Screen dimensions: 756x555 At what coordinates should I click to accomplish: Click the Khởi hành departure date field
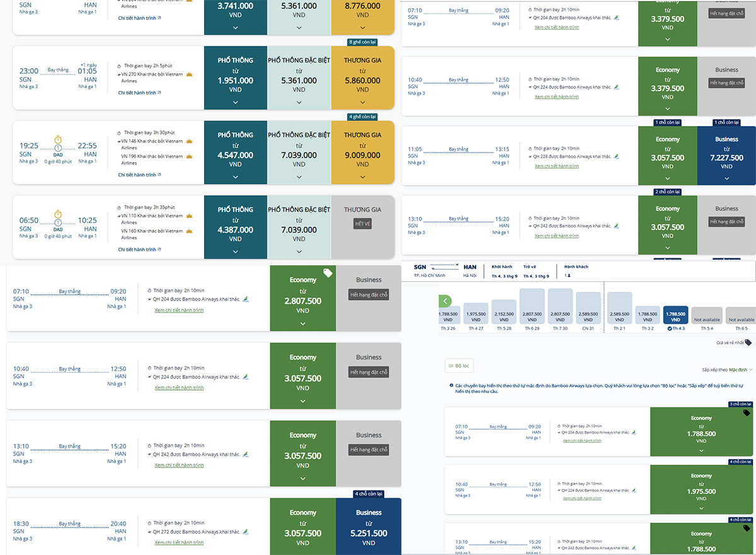click(x=504, y=272)
